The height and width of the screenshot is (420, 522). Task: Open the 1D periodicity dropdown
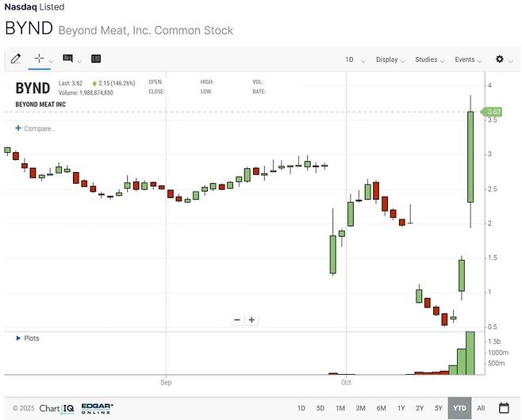(354, 59)
